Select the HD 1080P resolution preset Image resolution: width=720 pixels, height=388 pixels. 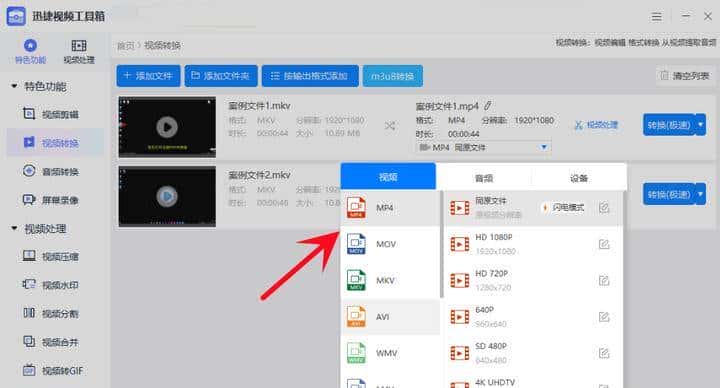tap(534, 244)
